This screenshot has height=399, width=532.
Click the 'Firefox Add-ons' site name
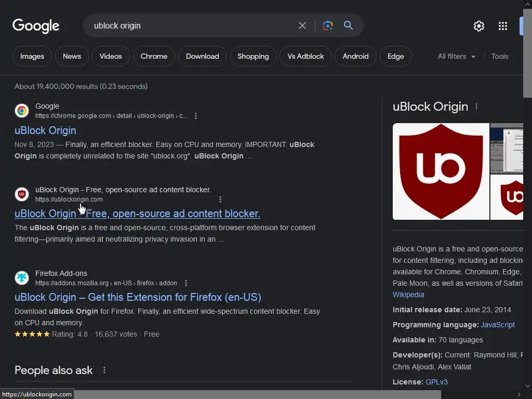(61, 273)
